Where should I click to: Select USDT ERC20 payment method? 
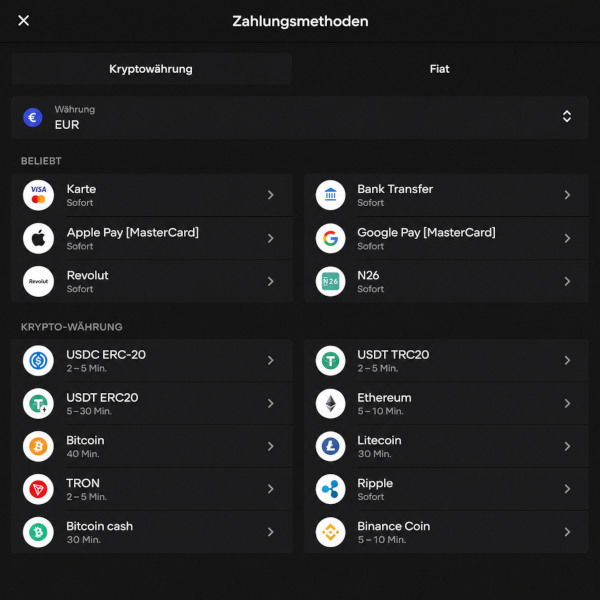152,403
